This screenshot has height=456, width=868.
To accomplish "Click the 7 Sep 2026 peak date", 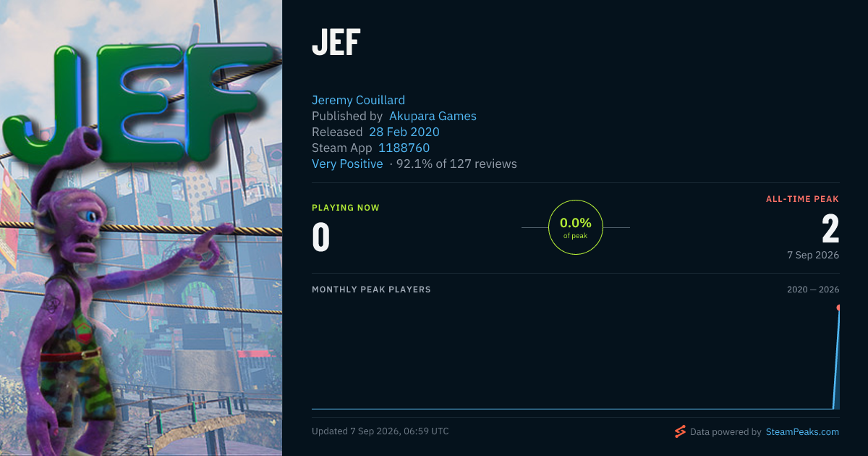I will point(813,255).
